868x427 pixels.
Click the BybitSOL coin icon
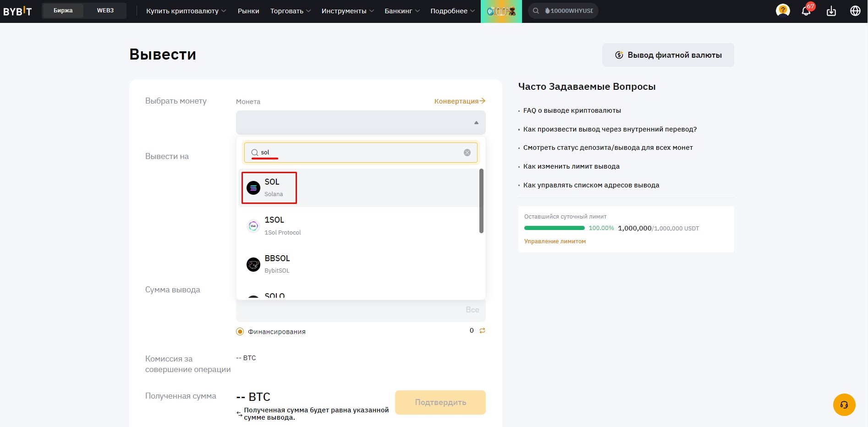[253, 264]
